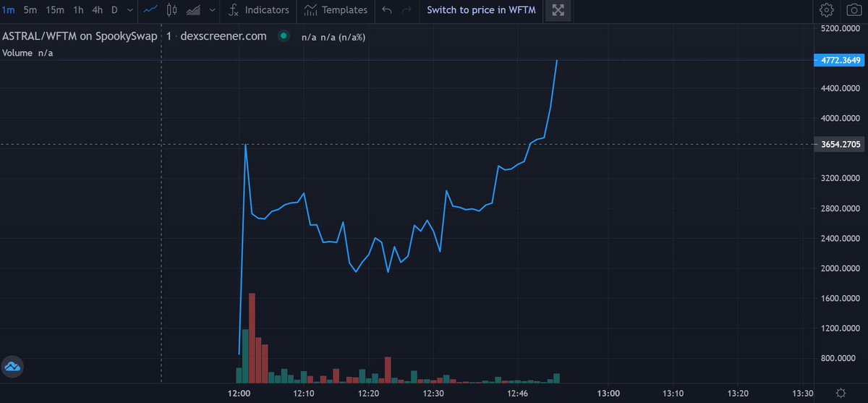
Task: Click the redo arrow
Action: coord(407,10)
